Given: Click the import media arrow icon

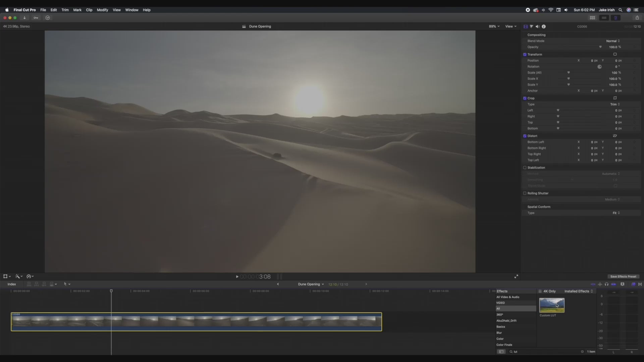Looking at the screenshot, I should pos(24,18).
